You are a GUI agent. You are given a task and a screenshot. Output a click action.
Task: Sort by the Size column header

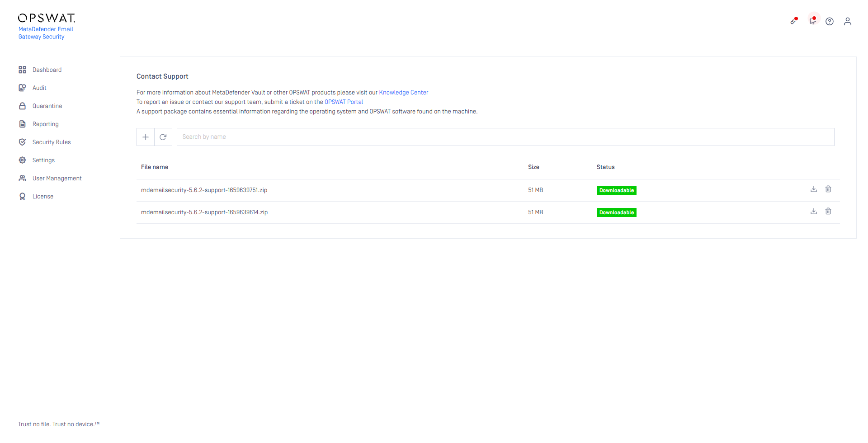(x=533, y=167)
